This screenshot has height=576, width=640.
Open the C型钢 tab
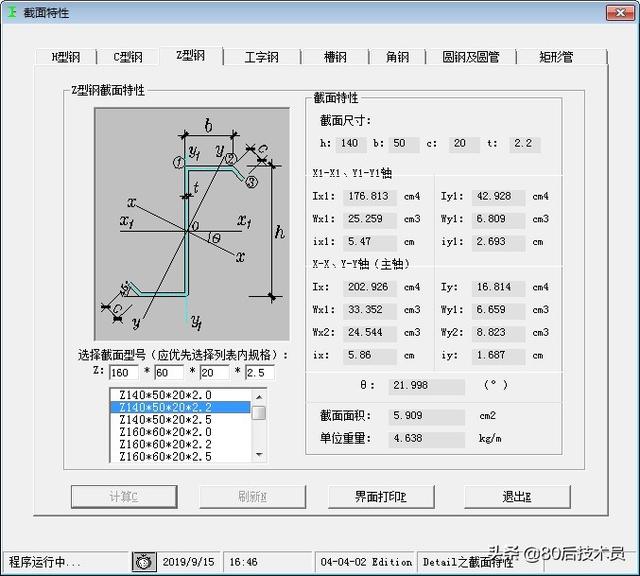click(128, 57)
